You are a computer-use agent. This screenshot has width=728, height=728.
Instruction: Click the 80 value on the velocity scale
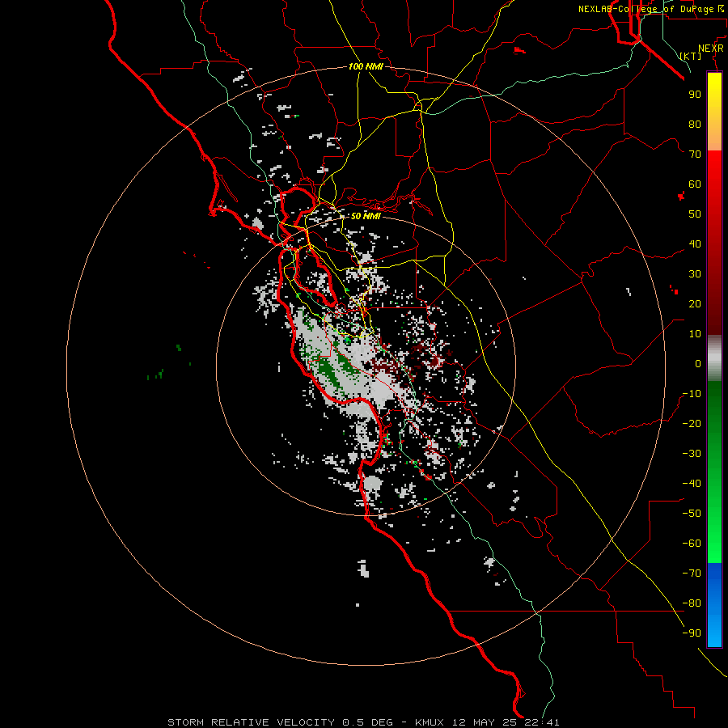pos(695,124)
